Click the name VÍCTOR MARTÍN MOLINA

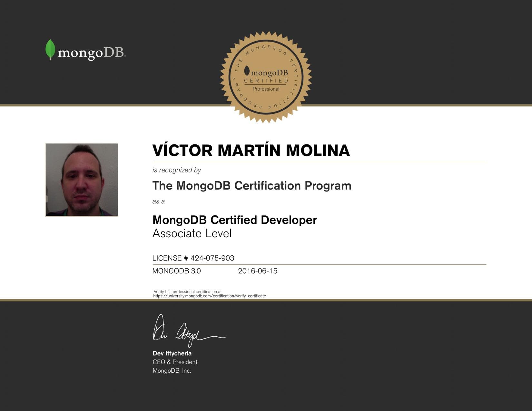point(251,150)
